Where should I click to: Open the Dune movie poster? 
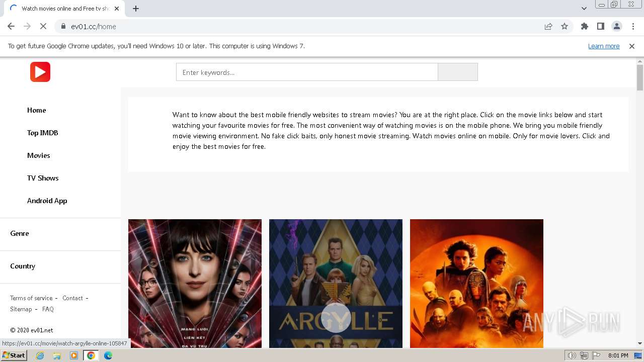tap(476, 283)
